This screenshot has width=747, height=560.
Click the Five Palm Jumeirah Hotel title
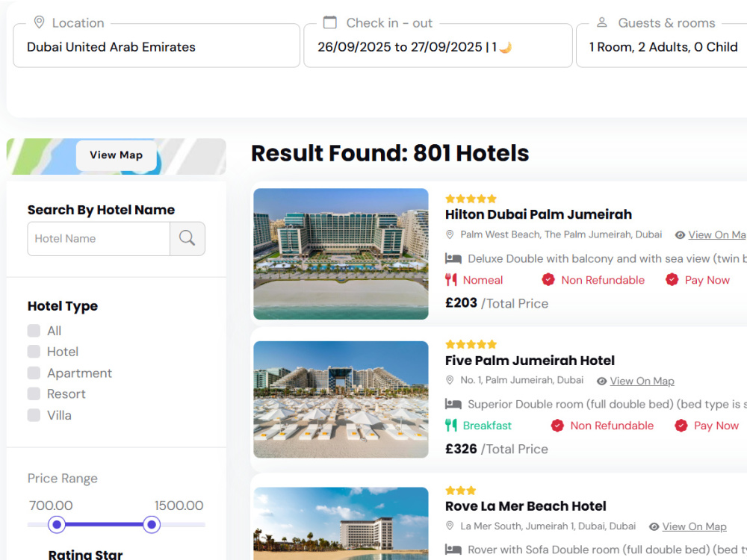(530, 361)
